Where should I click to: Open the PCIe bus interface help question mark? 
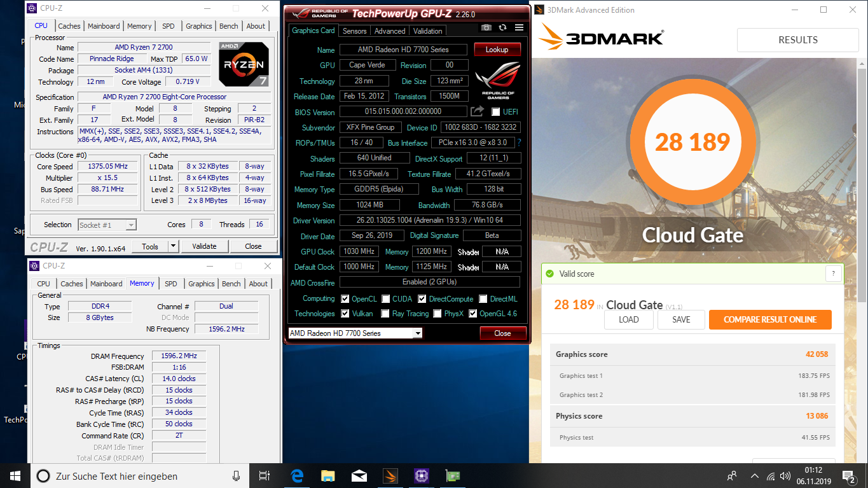[519, 143]
